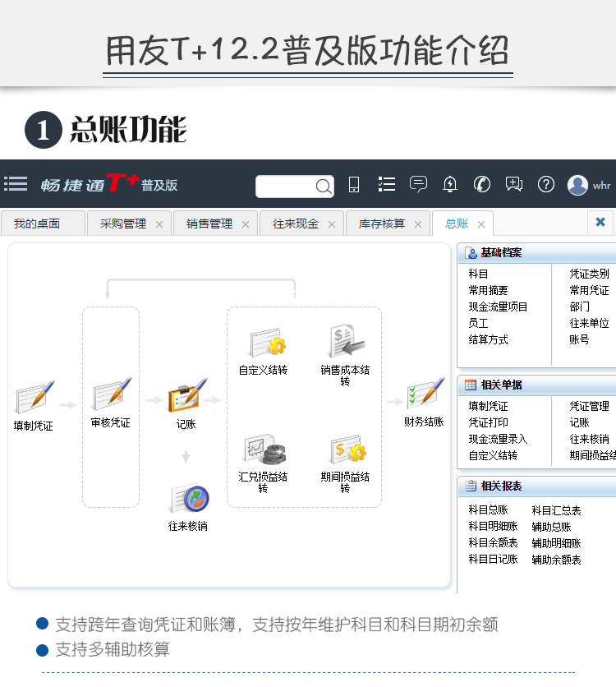Open 辅助明细账 report
This screenshot has width=616, height=687.
click(x=556, y=544)
